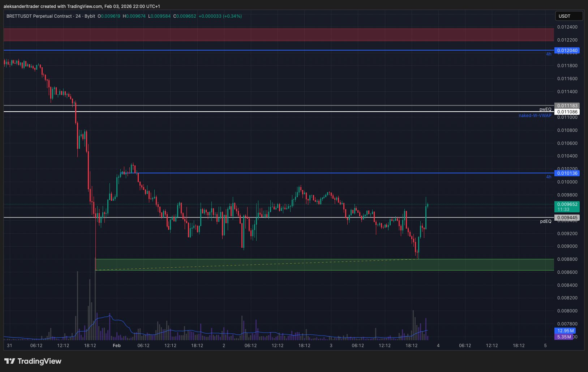588x372 pixels.
Task: Click the 0.009800 price axis tick
Action: click(x=567, y=195)
